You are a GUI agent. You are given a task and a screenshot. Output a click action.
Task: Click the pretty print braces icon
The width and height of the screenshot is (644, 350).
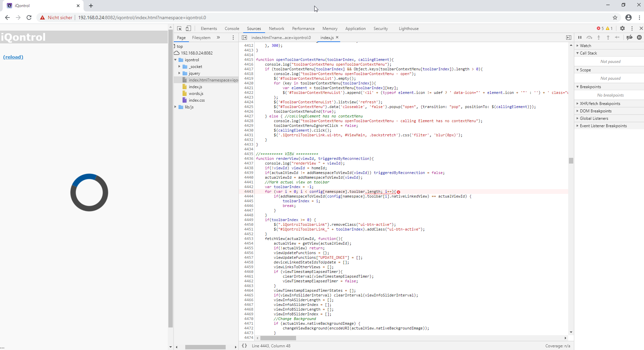tap(244, 346)
